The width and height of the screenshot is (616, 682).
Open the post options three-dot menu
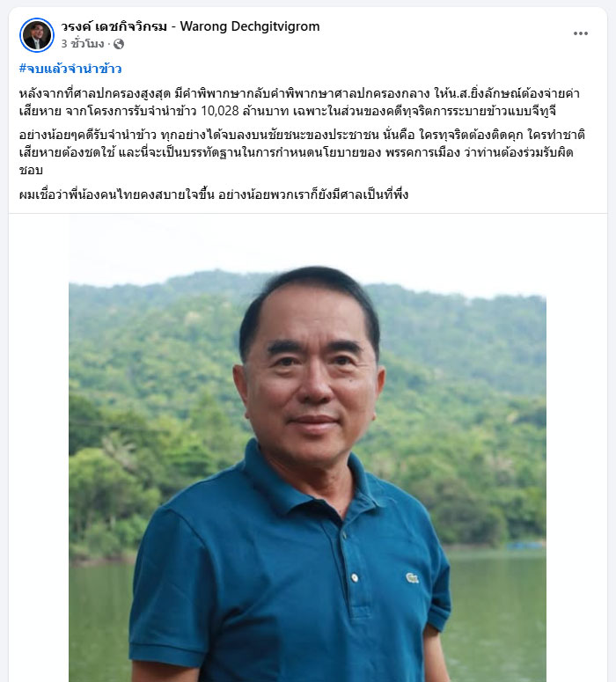[580, 33]
